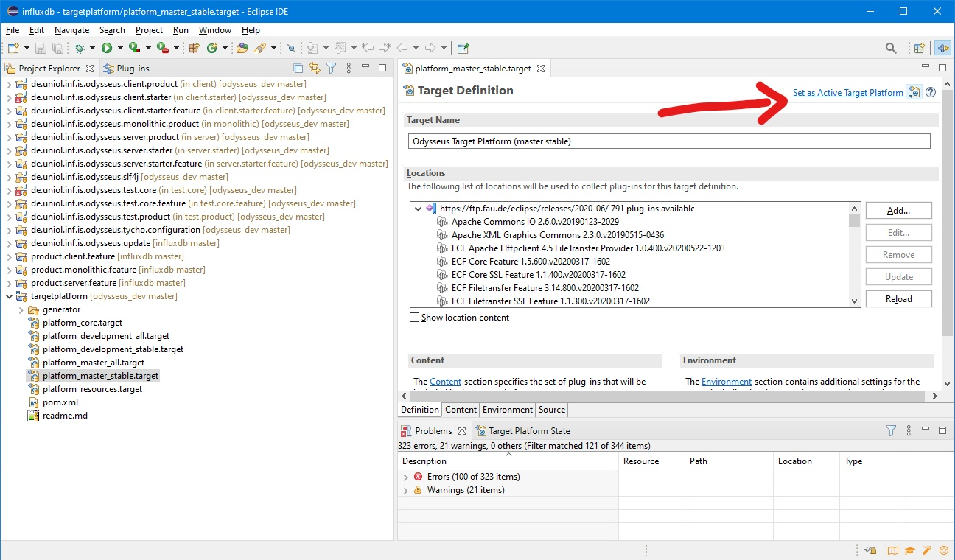Open the Navigate menu
The height and width of the screenshot is (560, 955).
click(x=71, y=30)
